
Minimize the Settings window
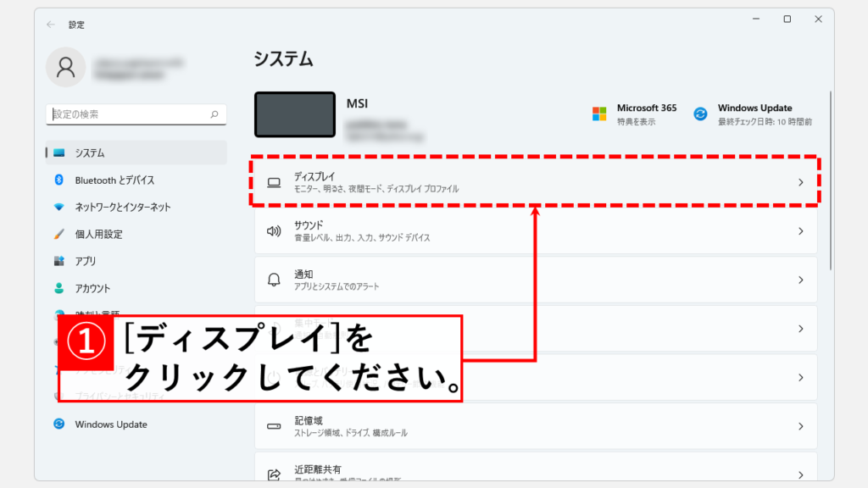coord(756,19)
